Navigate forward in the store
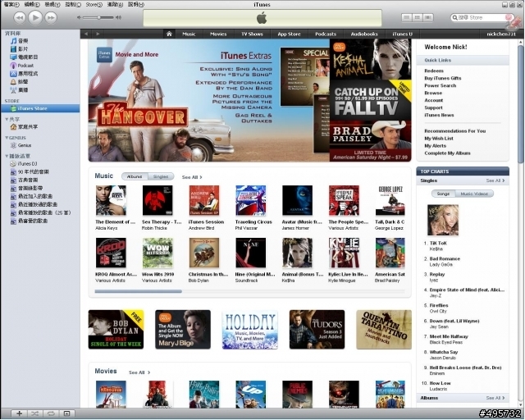This screenshot has width=525, height=420. pyautogui.click(x=98, y=34)
